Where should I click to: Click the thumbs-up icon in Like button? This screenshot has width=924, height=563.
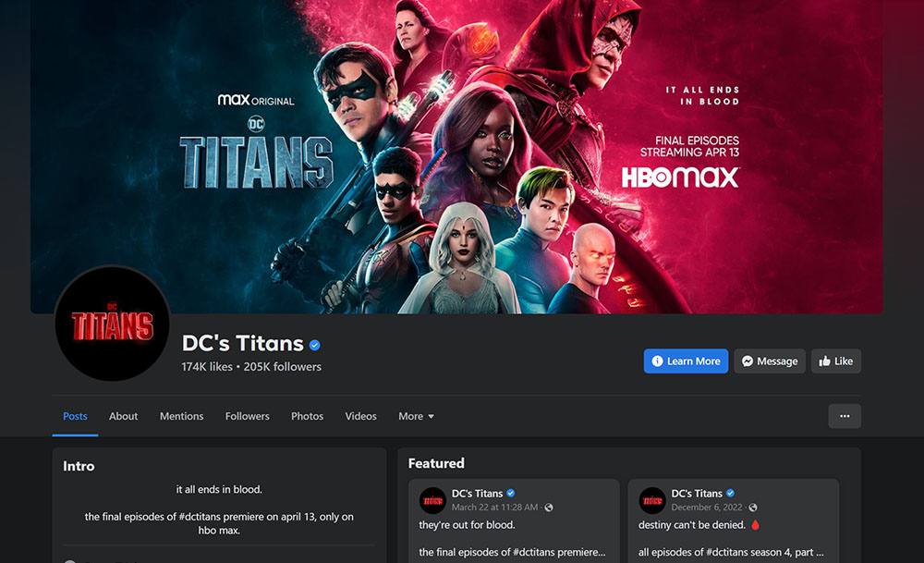click(824, 361)
